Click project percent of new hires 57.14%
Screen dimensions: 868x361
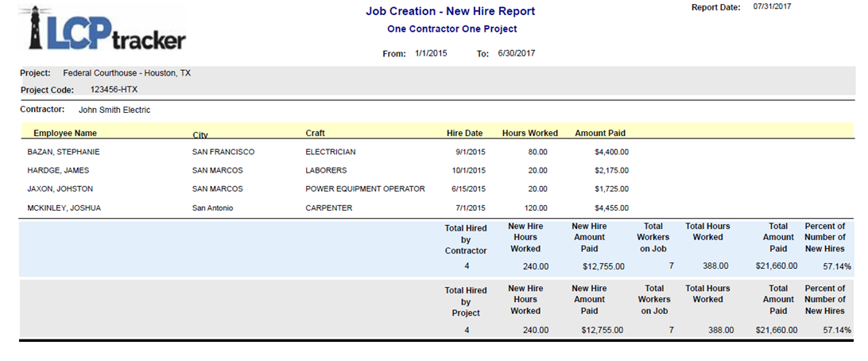click(x=837, y=330)
